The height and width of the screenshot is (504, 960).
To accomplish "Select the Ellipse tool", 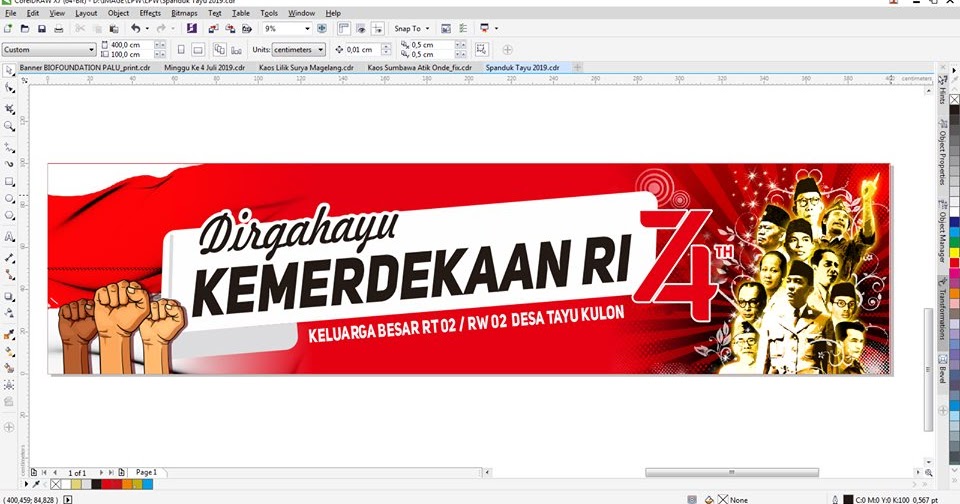I will 9,199.
